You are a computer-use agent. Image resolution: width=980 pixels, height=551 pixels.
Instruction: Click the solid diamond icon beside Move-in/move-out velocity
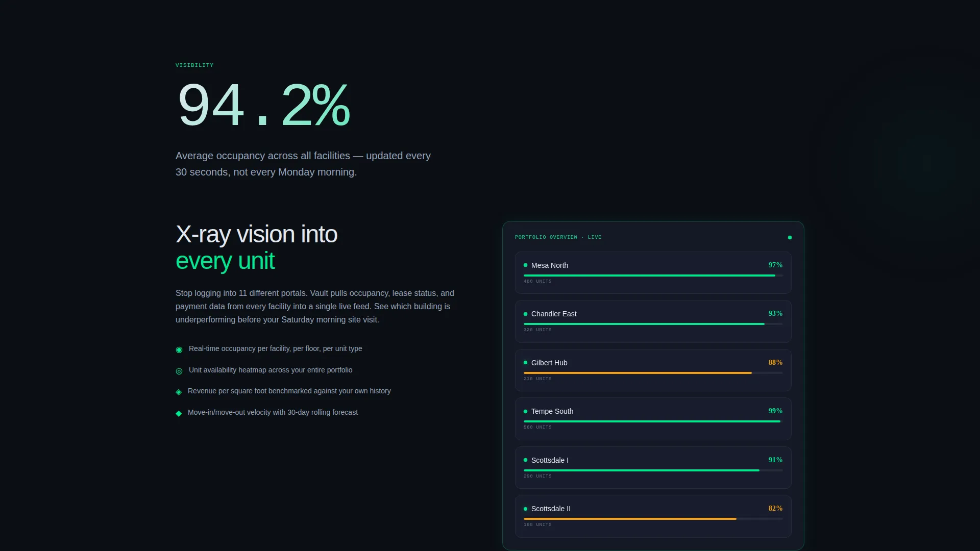[179, 413]
